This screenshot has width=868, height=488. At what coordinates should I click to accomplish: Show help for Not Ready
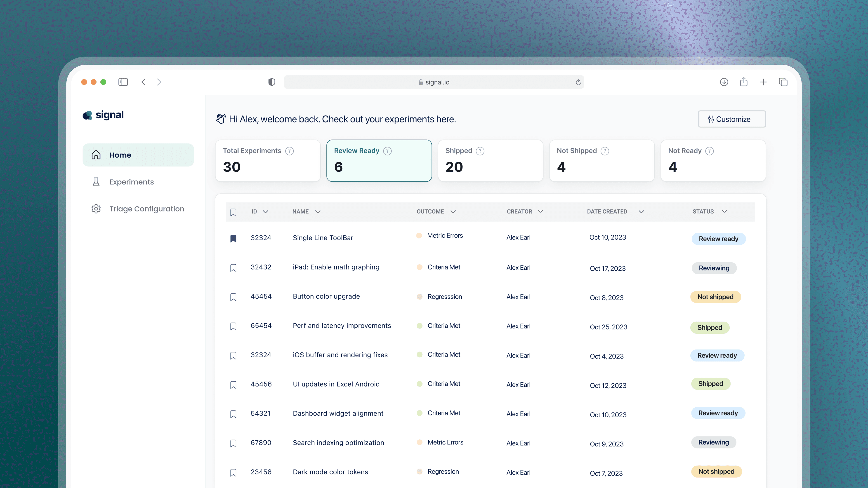709,151
